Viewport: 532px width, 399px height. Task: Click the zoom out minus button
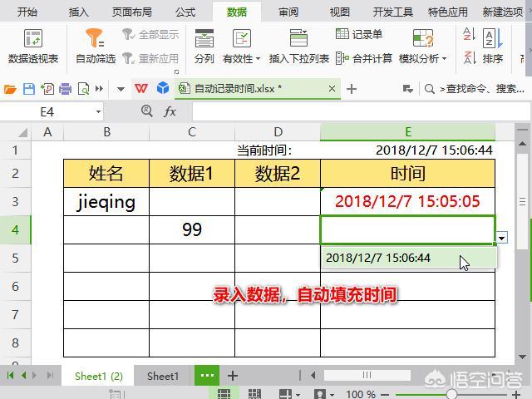(385, 395)
